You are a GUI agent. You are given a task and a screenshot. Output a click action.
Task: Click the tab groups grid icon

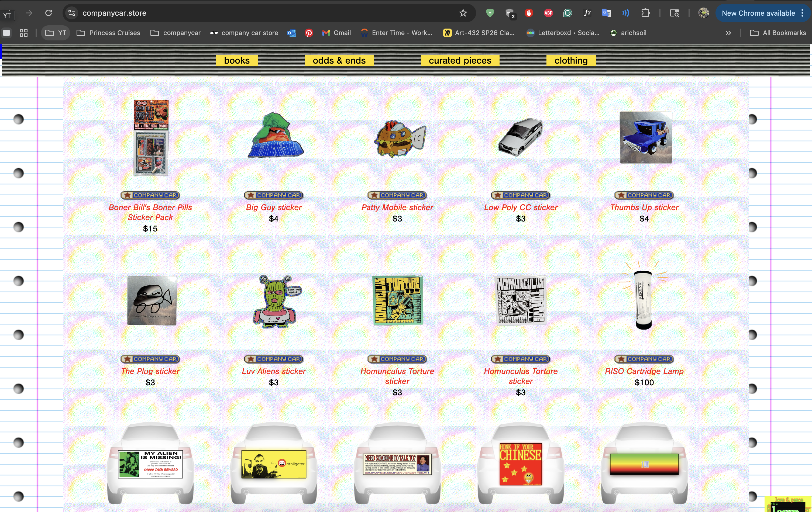pyautogui.click(x=24, y=33)
